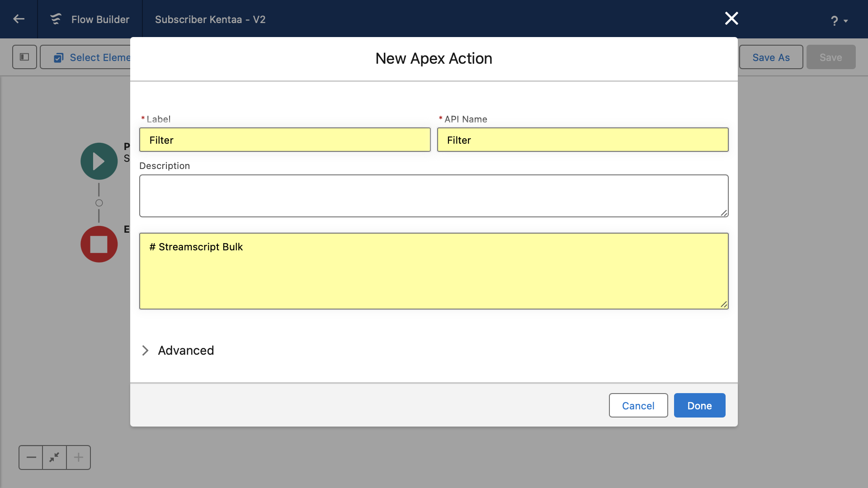Viewport: 868px width, 488px height.
Task: Focus the Label input field
Action: tap(285, 140)
